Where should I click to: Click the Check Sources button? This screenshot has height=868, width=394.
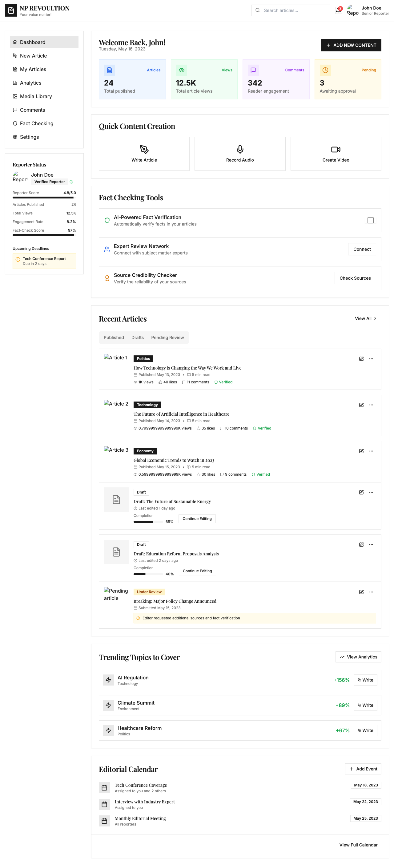[355, 278]
